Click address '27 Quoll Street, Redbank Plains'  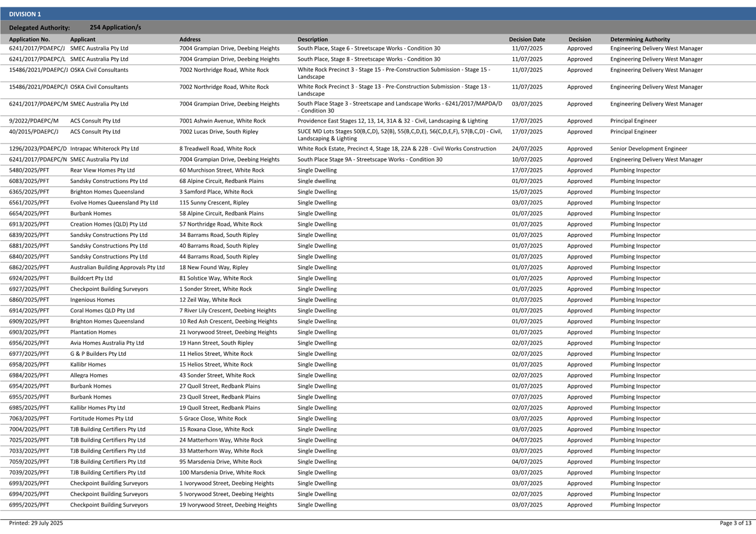click(220, 386)
